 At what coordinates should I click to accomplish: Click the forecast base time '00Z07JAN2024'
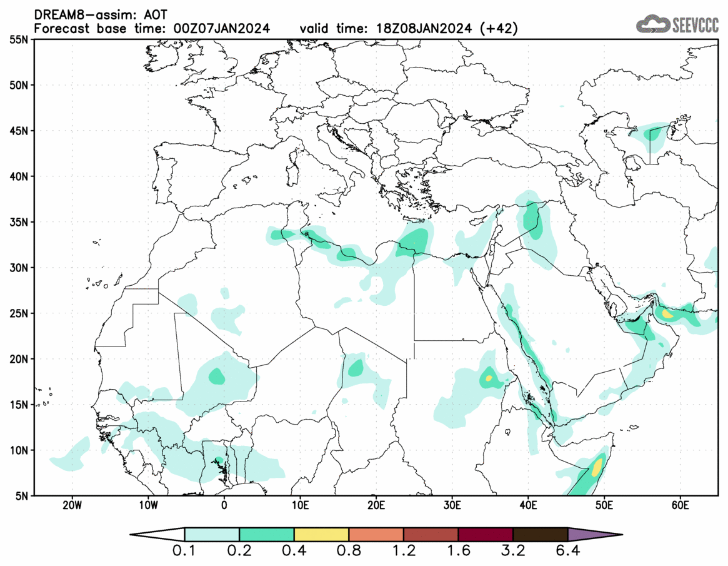221,28
